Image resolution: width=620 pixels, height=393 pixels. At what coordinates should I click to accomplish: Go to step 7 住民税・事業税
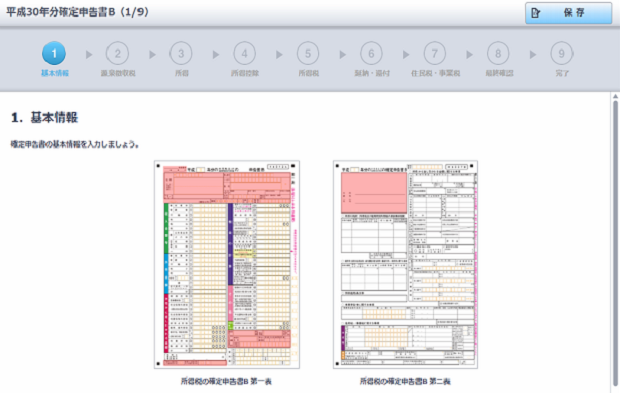[x=435, y=53]
